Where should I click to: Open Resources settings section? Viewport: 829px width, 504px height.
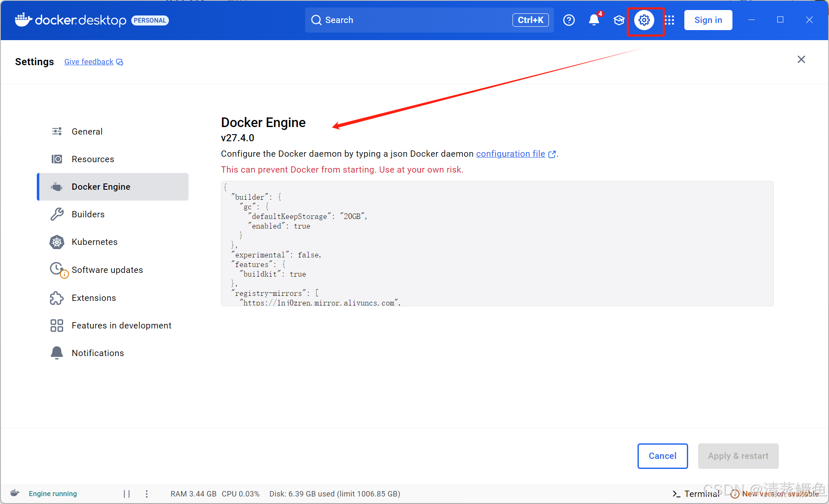point(93,159)
